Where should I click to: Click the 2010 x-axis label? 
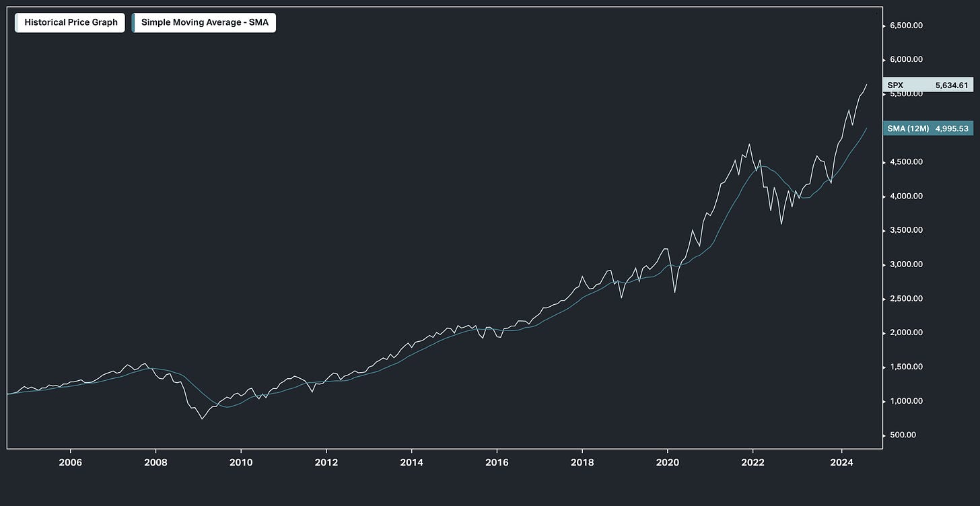(x=241, y=462)
